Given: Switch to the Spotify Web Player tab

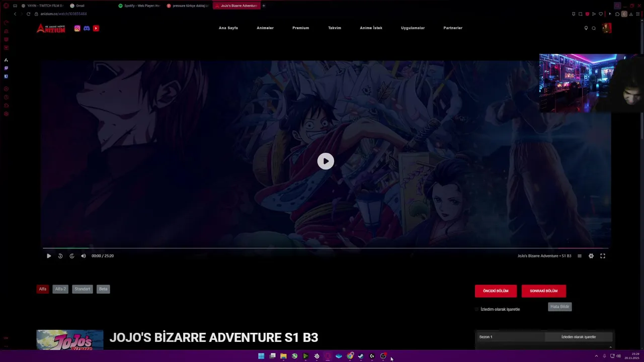Looking at the screenshot, I should [139, 6].
